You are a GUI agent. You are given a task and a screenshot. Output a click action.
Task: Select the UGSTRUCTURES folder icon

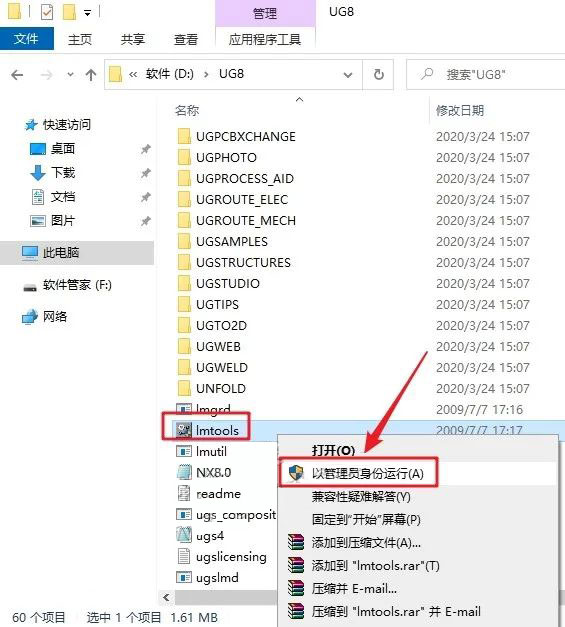click(184, 262)
